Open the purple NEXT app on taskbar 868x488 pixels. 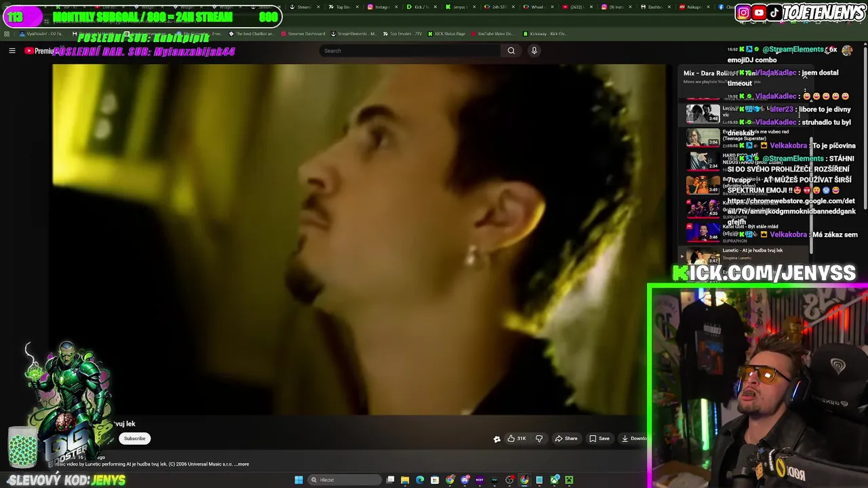tap(479, 480)
